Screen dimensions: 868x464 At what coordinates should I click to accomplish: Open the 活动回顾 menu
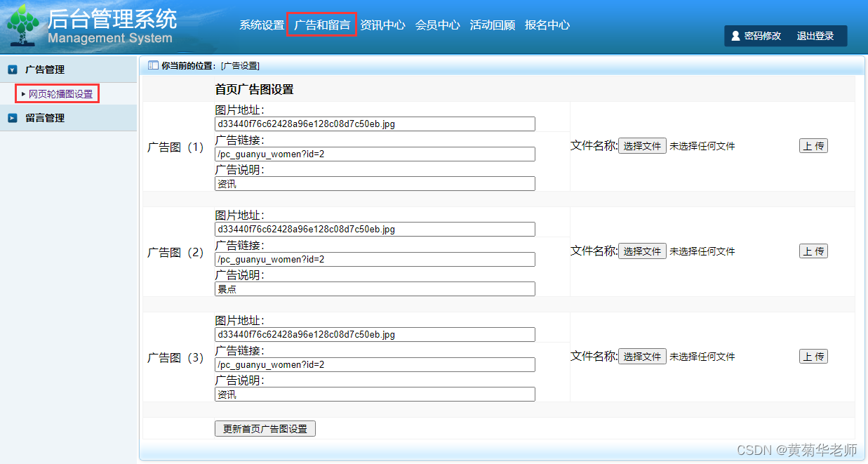492,25
